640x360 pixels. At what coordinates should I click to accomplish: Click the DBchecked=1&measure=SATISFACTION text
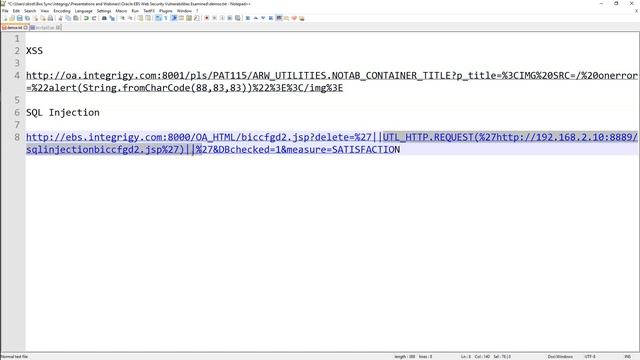click(309, 149)
